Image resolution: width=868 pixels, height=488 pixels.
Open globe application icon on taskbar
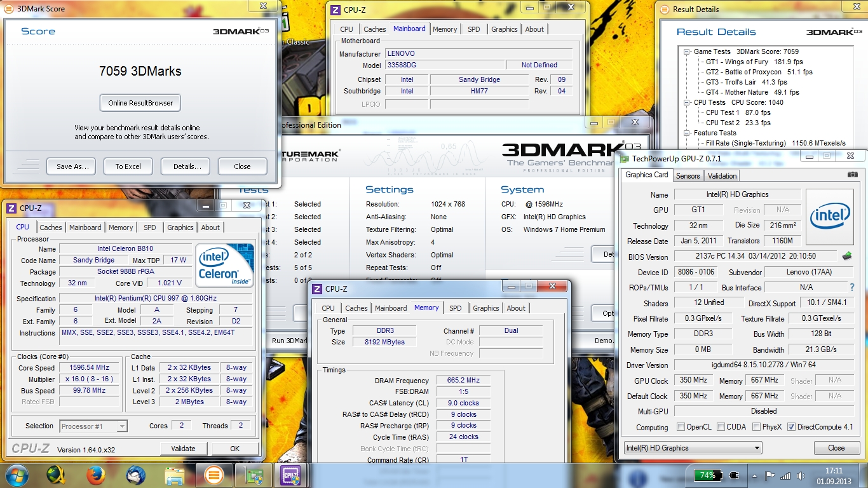57,475
